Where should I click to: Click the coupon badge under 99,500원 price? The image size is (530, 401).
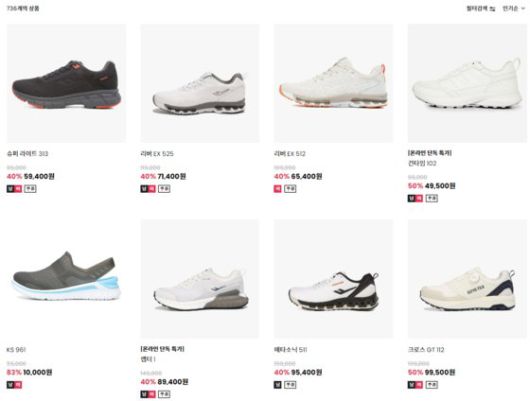click(x=431, y=385)
